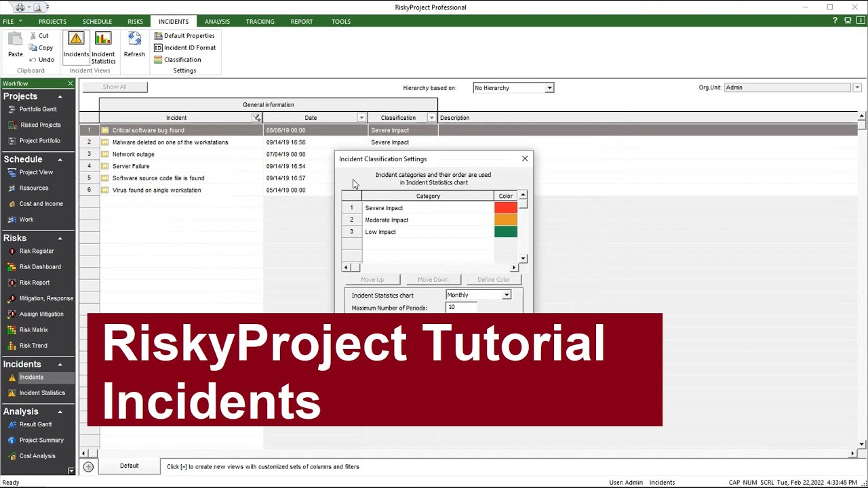Screen dimensions: 868x488
Task: Switch to RISKS ribbon tab
Action: coord(135,22)
